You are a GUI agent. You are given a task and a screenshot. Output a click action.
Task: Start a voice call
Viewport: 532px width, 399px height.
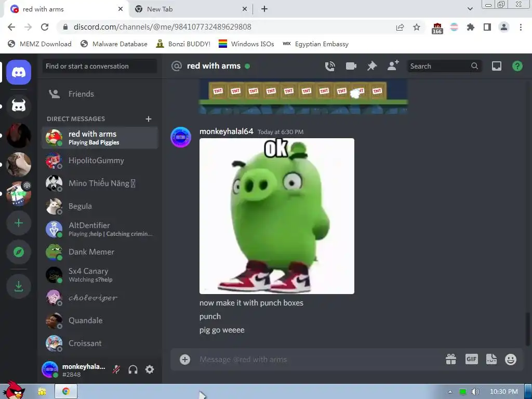pos(330,66)
